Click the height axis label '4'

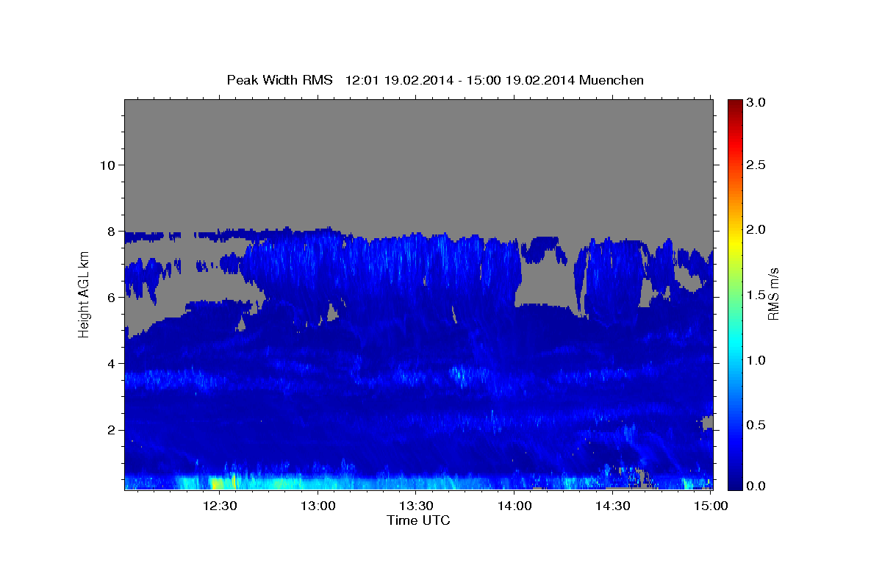(x=110, y=363)
